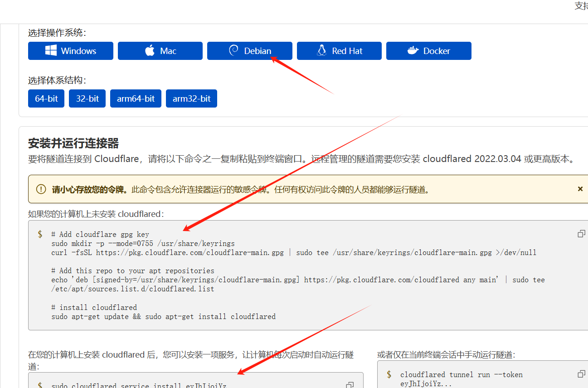Click the curl -fsSL gpg key command line

click(294, 252)
